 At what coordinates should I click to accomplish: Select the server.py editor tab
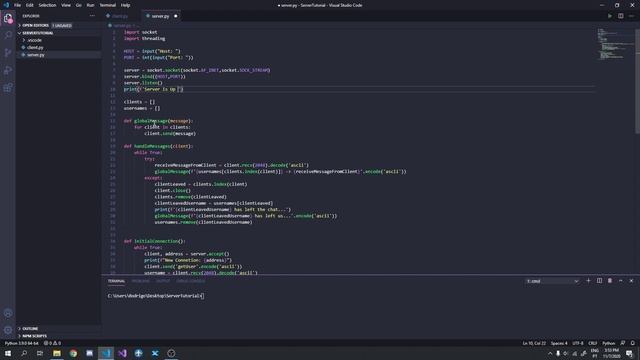(x=160, y=16)
